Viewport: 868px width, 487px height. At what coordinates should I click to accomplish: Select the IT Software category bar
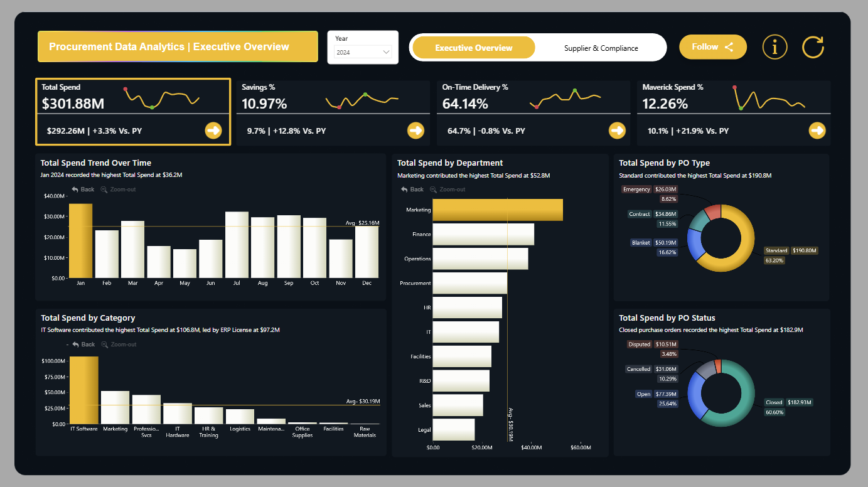(84, 390)
